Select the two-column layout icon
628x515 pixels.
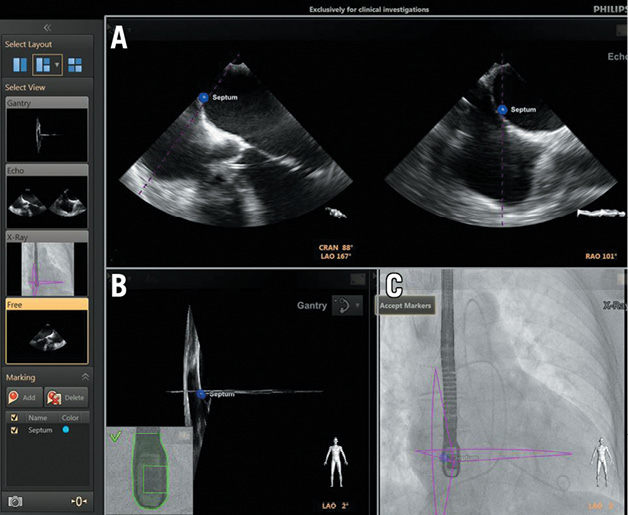point(20,65)
